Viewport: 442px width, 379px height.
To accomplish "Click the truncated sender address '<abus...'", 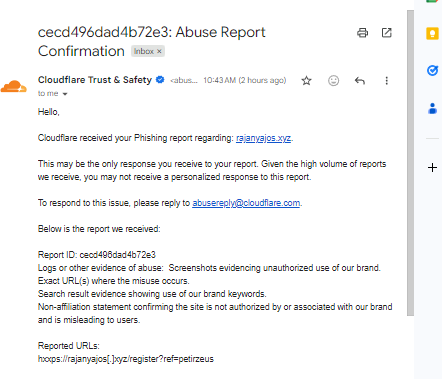I will (184, 81).
